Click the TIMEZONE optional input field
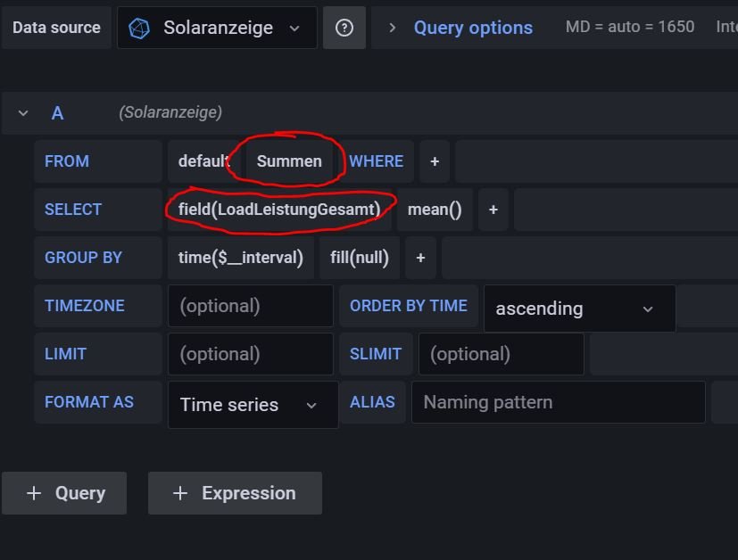 [251, 306]
